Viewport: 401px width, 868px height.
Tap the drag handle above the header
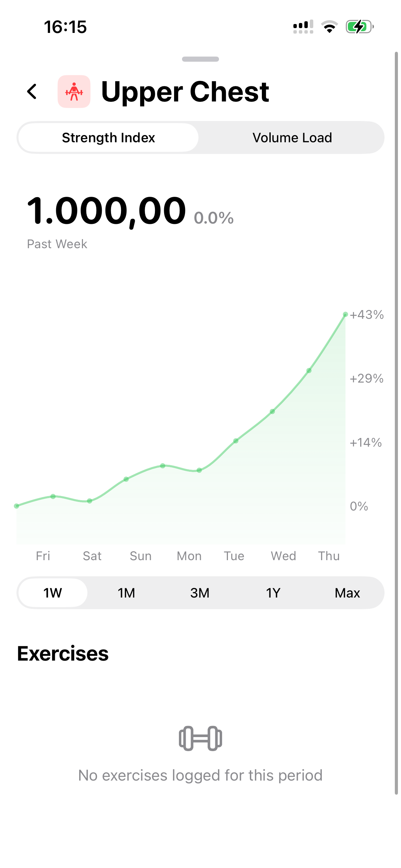click(200, 59)
